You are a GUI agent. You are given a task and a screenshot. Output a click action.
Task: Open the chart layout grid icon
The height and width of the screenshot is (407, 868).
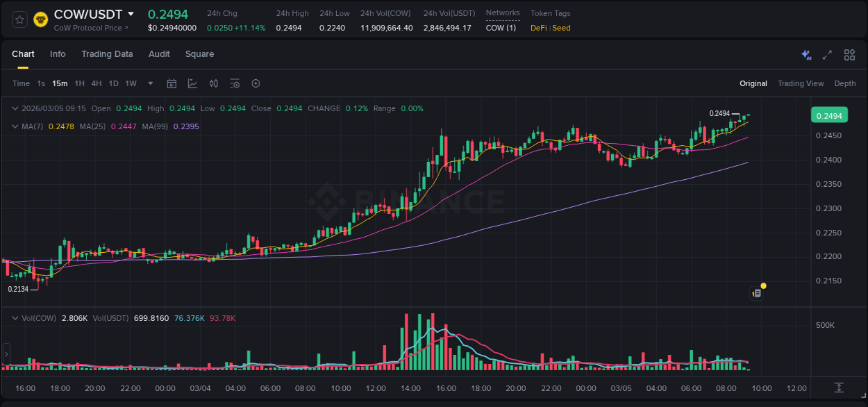point(849,54)
